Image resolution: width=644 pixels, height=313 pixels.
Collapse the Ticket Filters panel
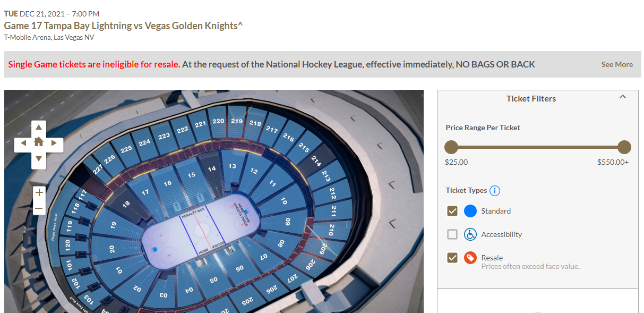[x=623, y=97]
